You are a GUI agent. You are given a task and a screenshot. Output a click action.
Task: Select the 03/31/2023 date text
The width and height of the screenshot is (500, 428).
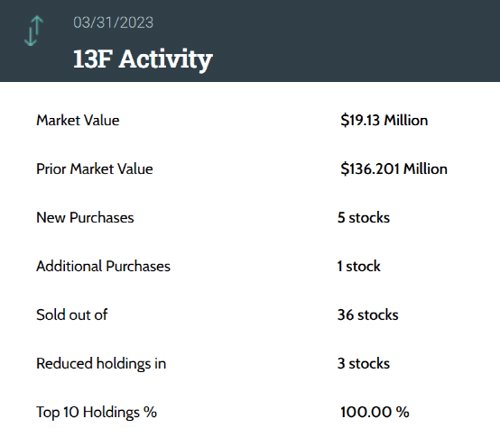coord(113,23)
